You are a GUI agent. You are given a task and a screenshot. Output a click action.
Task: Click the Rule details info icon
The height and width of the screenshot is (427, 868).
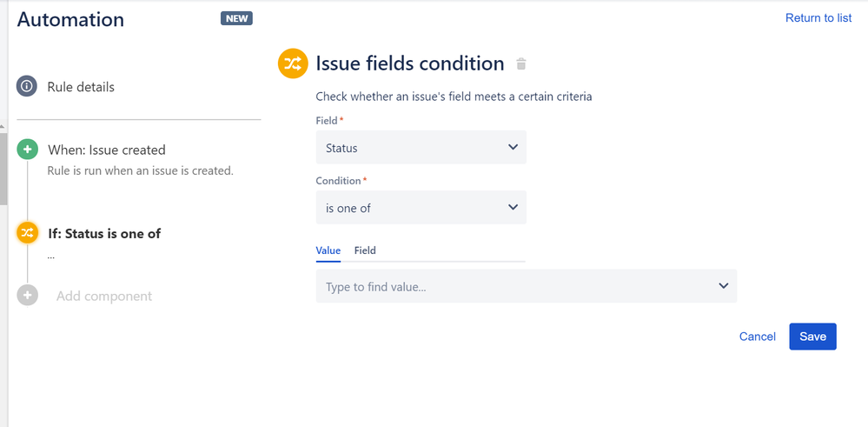point(27,86)
